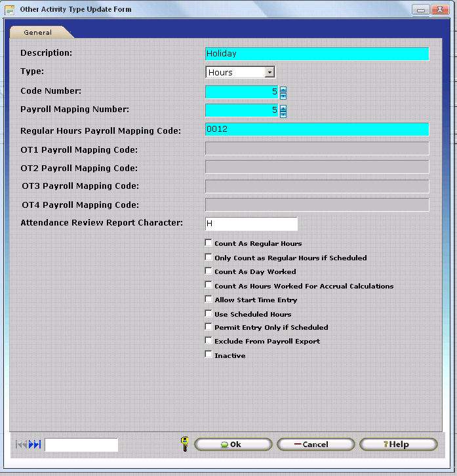Click the key security icon
457x476 pixels.
(185, 444)
